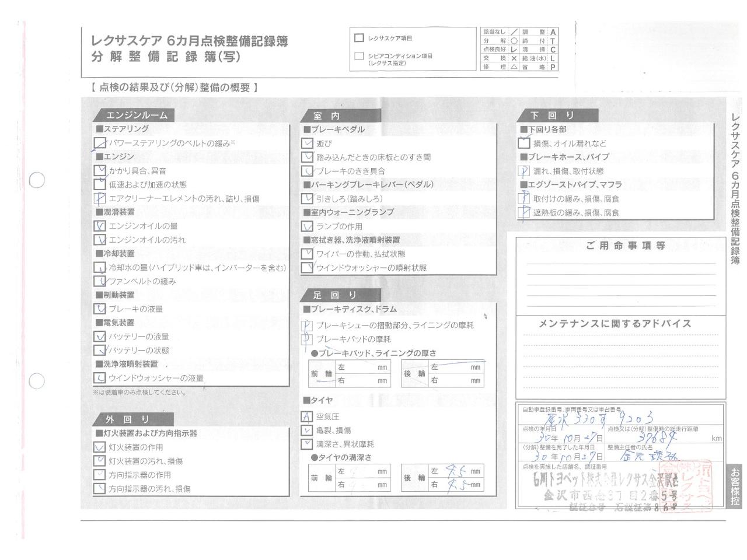The image size is (747, 560).
Task: Check the かかり具合、異音 box
Action: tap(100, 171)
